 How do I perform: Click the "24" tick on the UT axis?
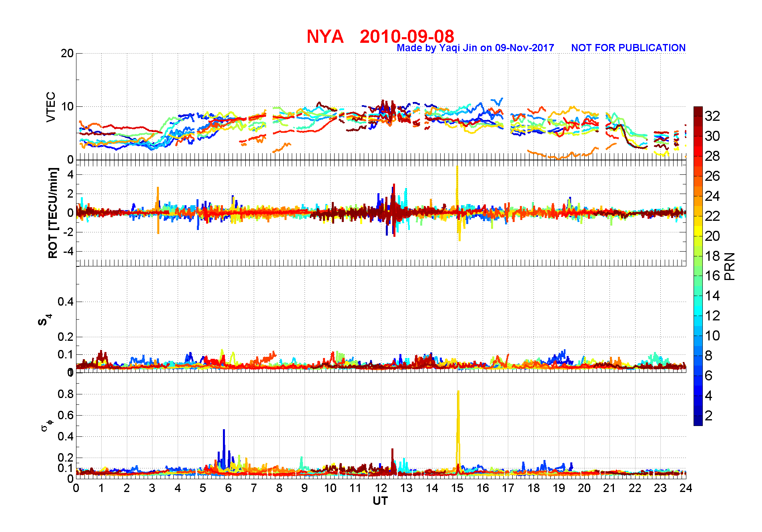[686, 488]
